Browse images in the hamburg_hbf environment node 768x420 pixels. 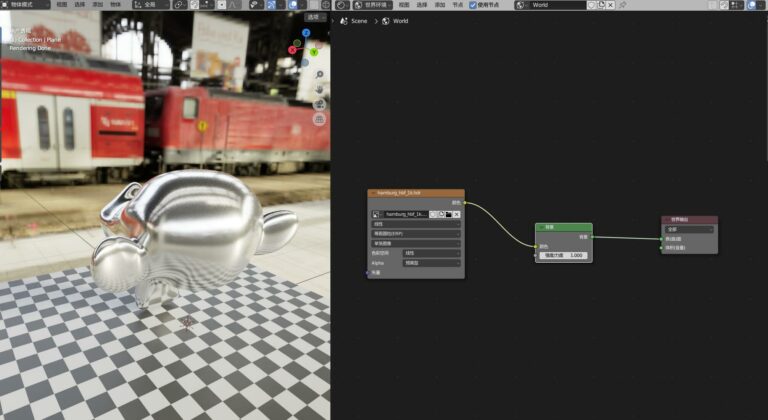[378, 214]
